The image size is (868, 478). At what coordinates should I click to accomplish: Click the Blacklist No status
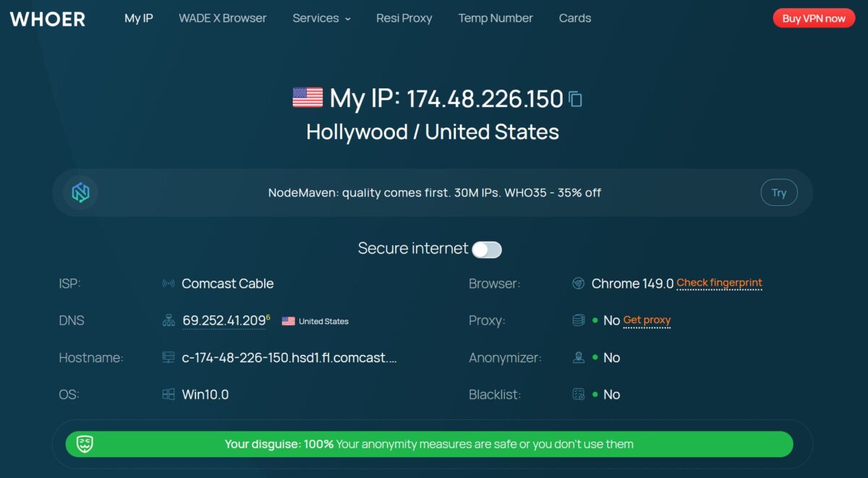611,394
